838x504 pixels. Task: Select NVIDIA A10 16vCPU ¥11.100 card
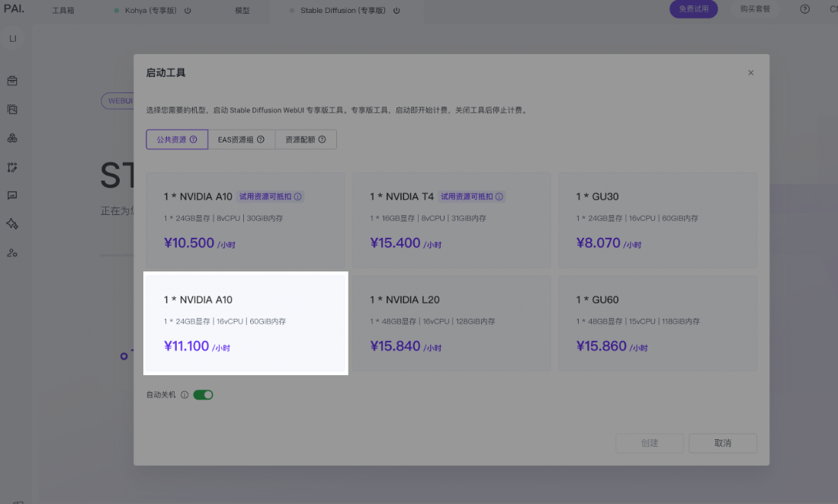[x=246, y=323]
